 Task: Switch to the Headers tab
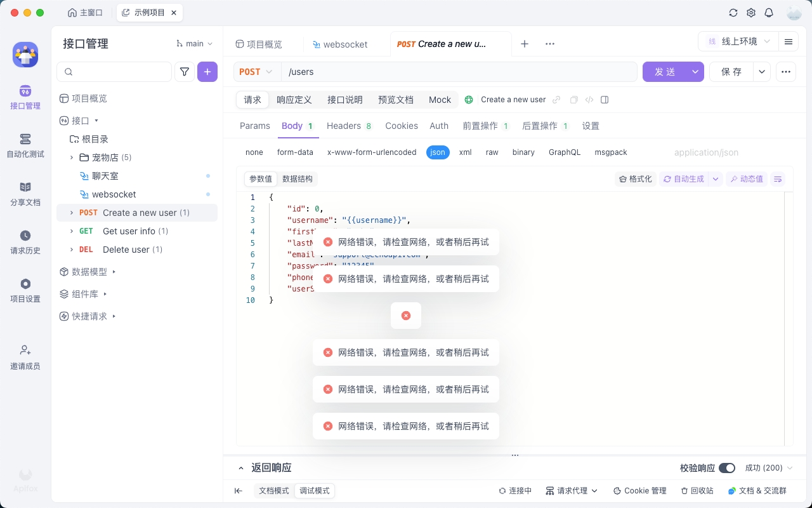tap(343, 126)
